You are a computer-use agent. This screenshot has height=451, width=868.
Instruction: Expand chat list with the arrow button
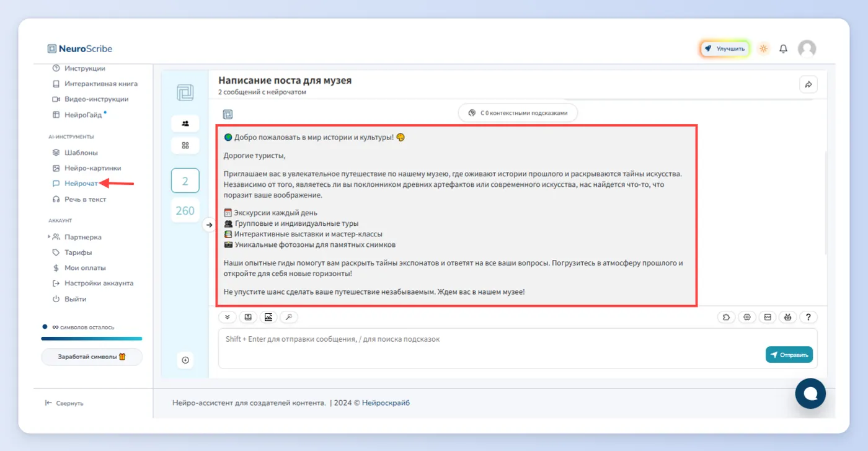tap(209, 225)
